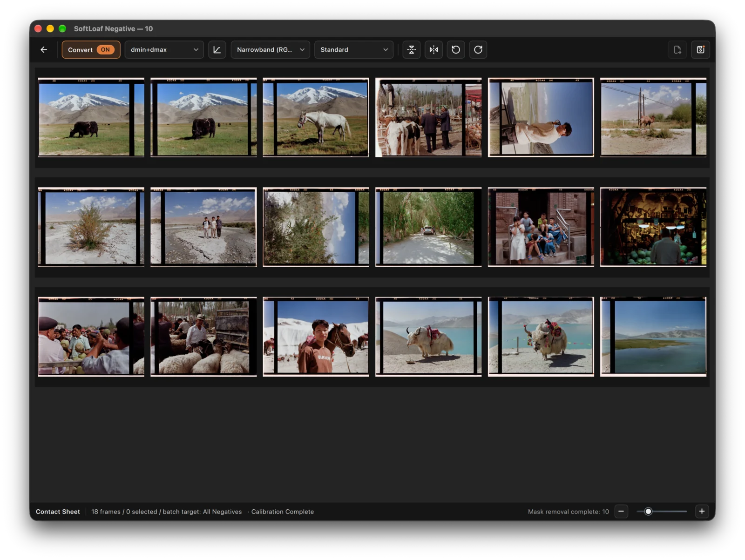Flip frames vertically with toolbar icon

[x=412, y=50]
